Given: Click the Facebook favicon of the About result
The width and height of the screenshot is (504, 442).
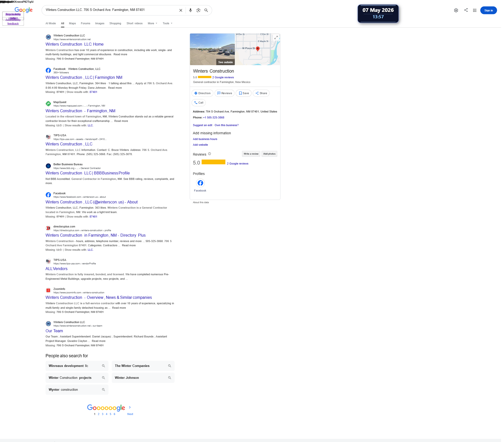Looking at the screenshot, I should pyautogui.click(x=49, y=195).
